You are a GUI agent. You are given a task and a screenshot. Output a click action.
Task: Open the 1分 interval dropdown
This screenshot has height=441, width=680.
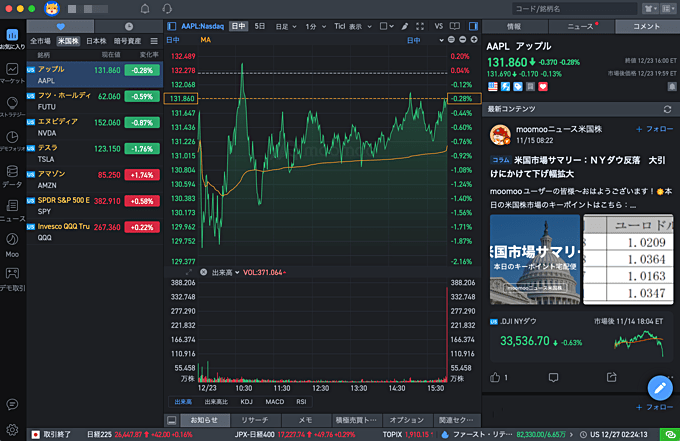point(316,26)
